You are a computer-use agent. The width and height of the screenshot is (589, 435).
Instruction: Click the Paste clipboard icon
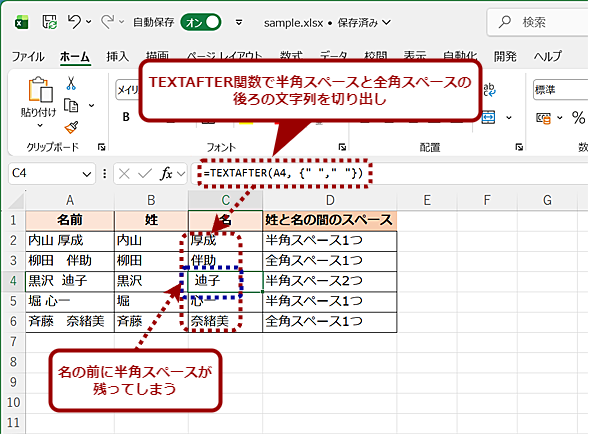click(40, 89)
